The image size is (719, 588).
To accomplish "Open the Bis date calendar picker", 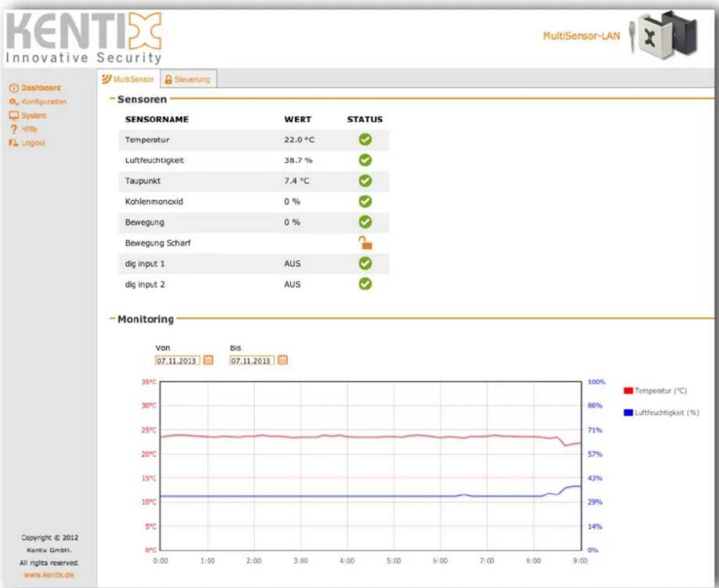I will 283,360.
